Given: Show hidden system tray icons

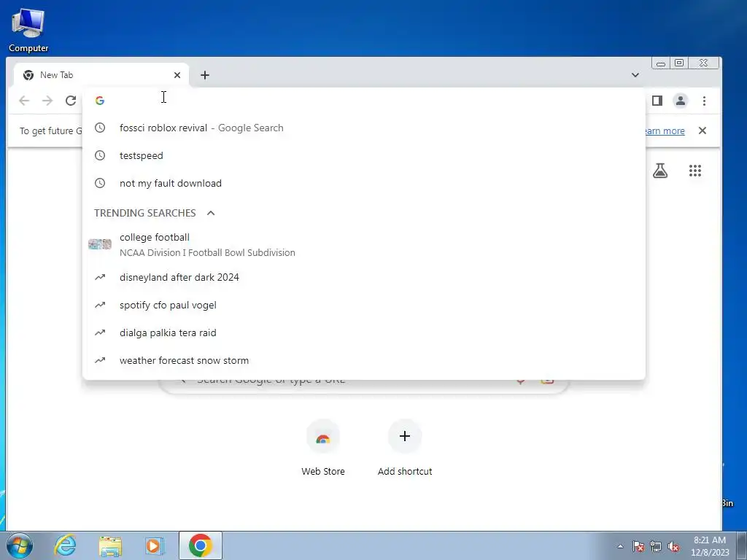Looking at the screenshot, I should (x=620, y=546).
